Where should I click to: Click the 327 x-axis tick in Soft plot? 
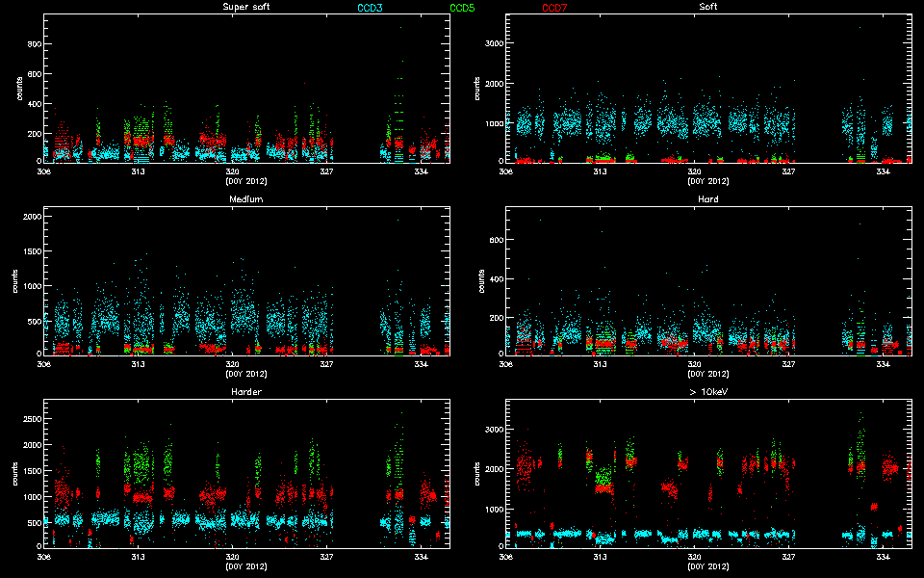(788, 171)
